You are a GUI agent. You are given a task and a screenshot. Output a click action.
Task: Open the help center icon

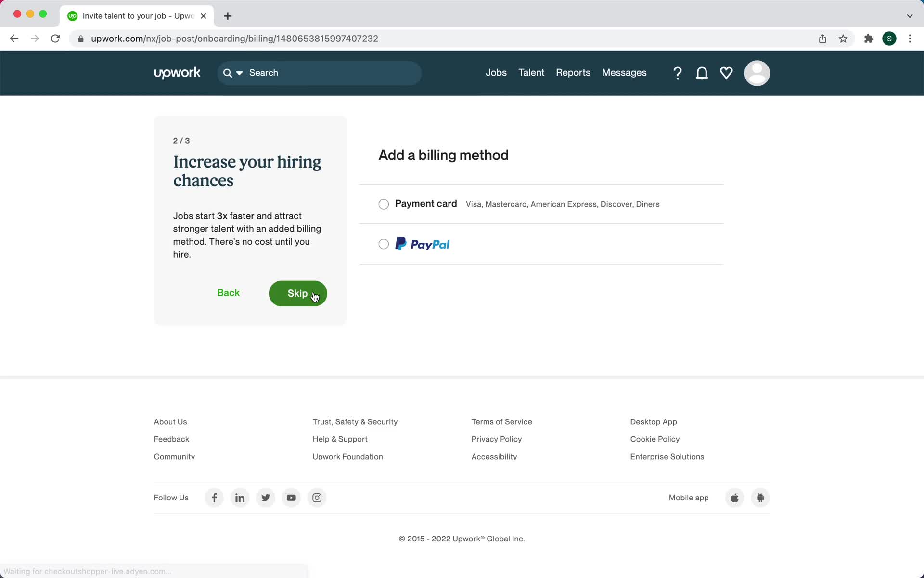tap(677, 73)
